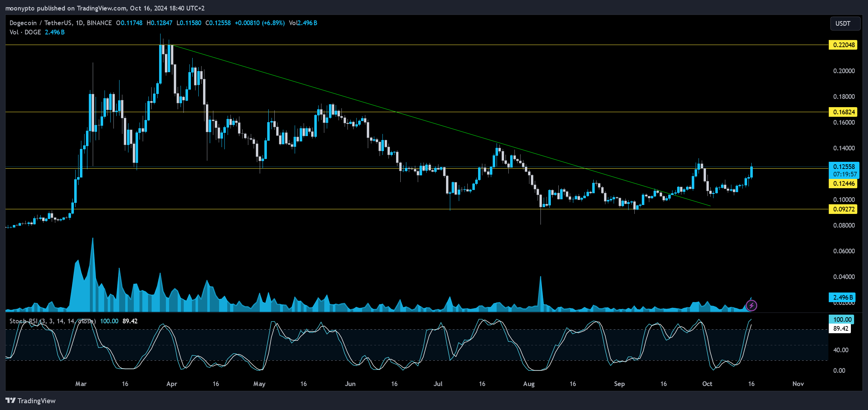Click the 0.20000 price axis tick
This screenshot has height=410, width=868.
[844, 71]
